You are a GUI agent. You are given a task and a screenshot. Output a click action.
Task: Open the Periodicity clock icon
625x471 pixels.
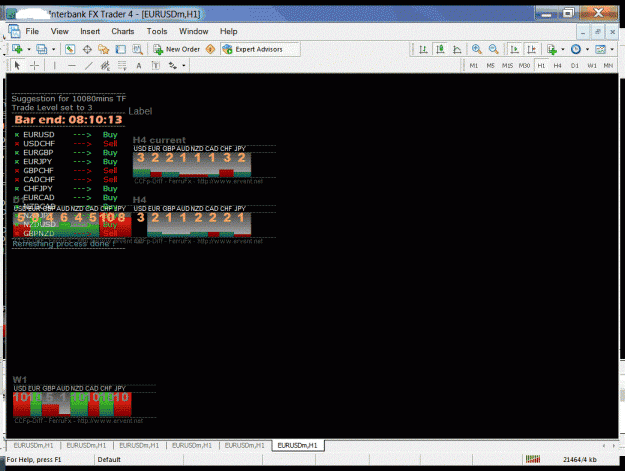tap(576, 49)
